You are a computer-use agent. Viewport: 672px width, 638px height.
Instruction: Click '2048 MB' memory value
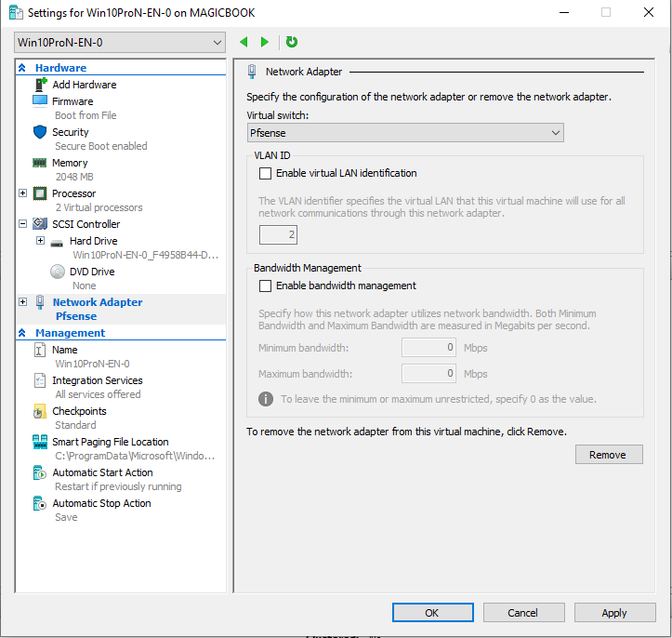click(x=74, y=177)
